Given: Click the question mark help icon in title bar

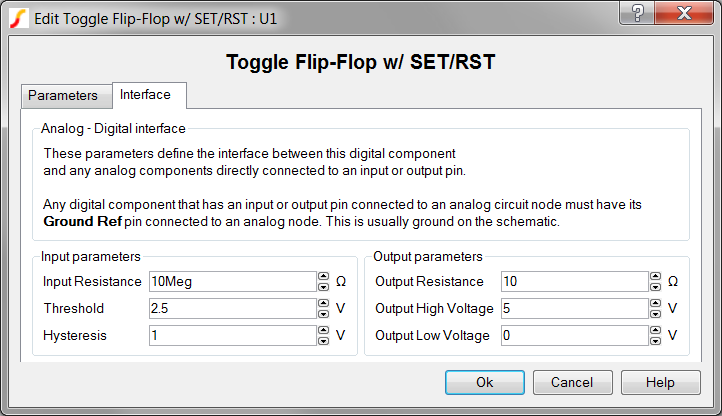Looking at the screenshot, I should 637,13.
